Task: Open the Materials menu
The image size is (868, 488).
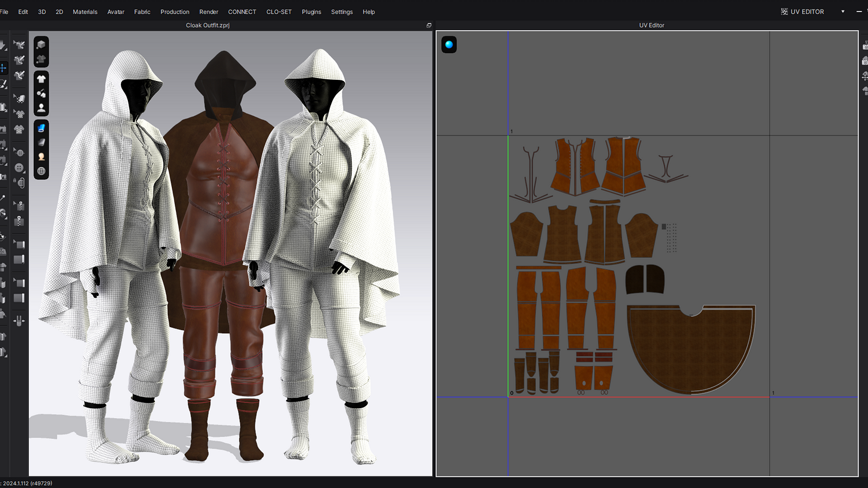Action: tap(85, 12)
